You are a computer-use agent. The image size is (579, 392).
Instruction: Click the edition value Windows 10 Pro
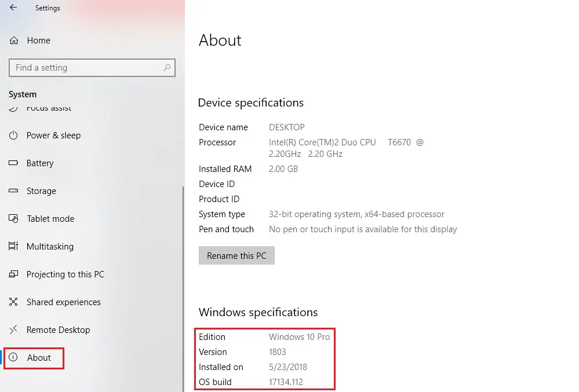coord(299,336)
